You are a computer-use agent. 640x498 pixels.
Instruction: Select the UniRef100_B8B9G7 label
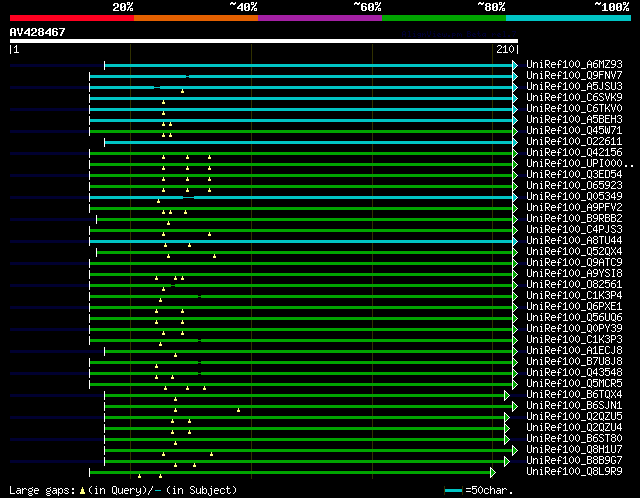(574, 461)
